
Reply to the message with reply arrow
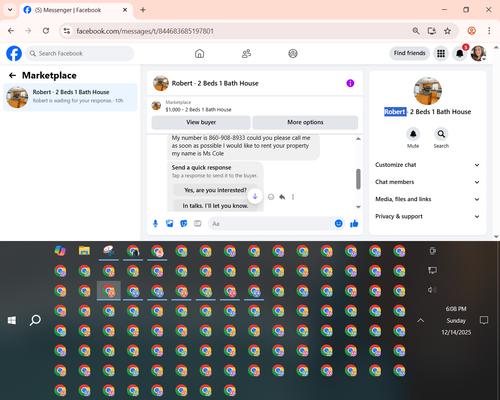(x=282, y=197)
